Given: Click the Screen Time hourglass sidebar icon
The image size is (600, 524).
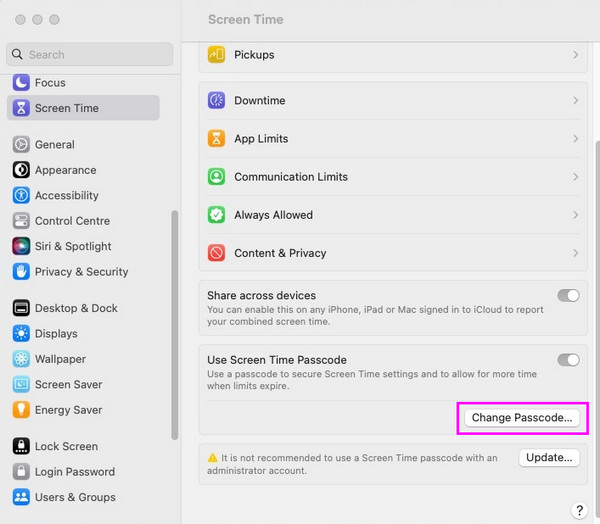Looking at the screenshot, I should pos(21,108).
